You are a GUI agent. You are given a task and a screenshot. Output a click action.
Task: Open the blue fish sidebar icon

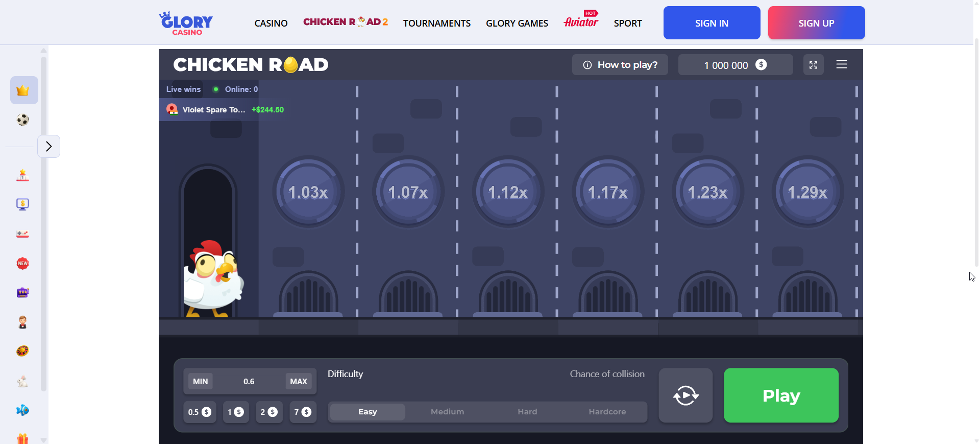[23, 410]
